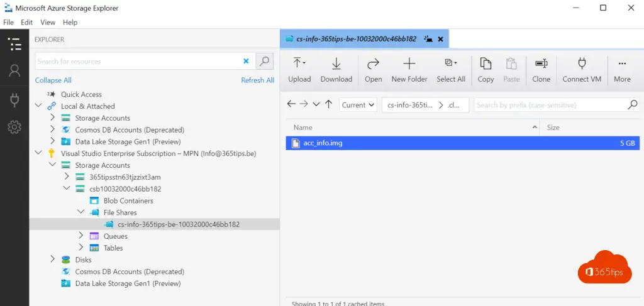Screen dimensions: 644x306
Task: Click the Queues icon in the tree
Action: pos(94,236)
